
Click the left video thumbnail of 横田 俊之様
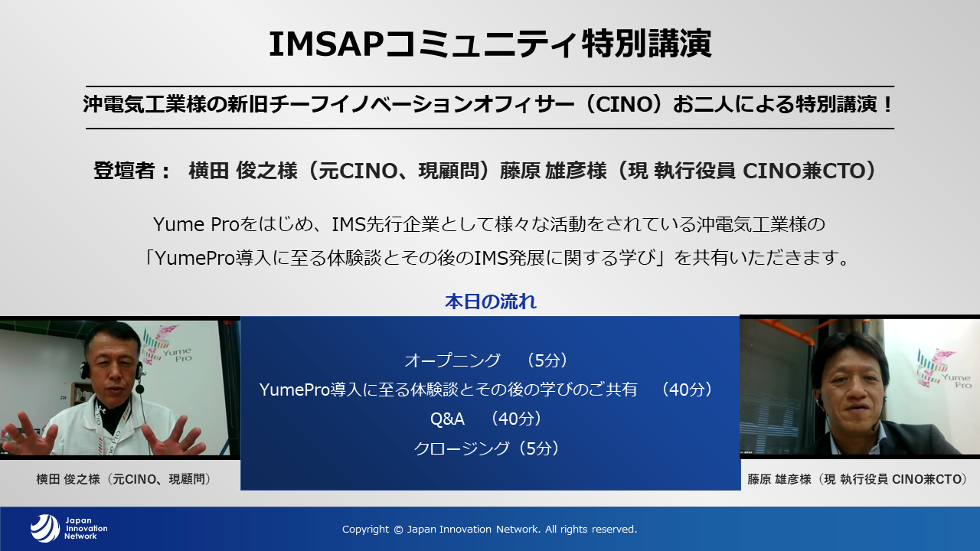pos(120,388)
